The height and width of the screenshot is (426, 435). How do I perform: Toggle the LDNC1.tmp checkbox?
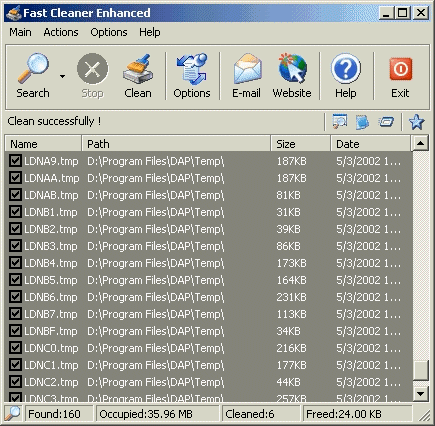point(15,365)
